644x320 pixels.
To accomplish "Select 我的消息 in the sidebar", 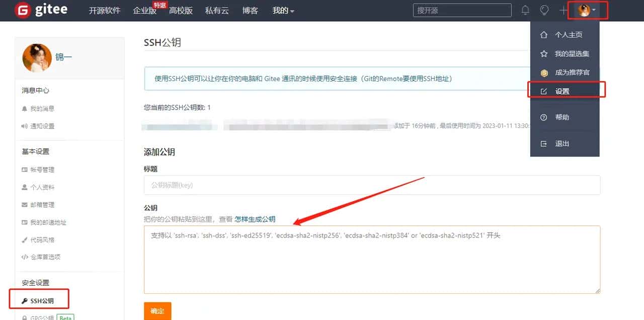I will (39, 108).
